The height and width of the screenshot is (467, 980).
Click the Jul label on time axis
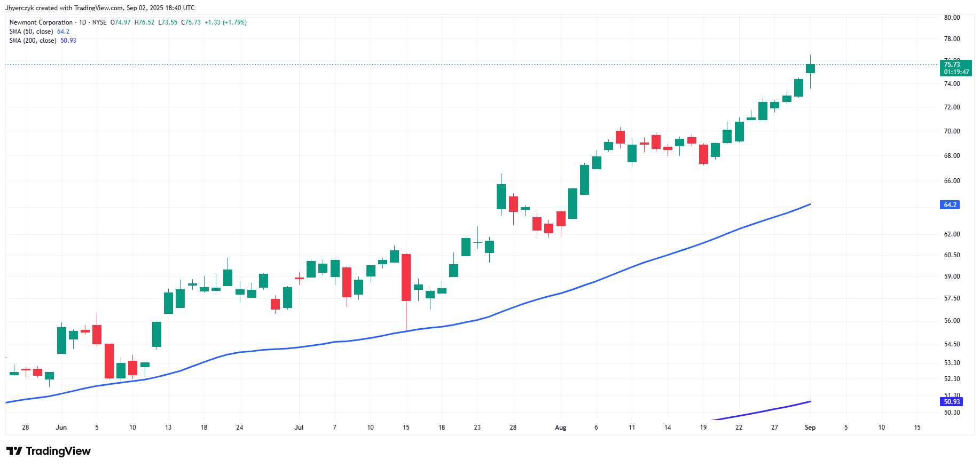click(x=299, y=428)
